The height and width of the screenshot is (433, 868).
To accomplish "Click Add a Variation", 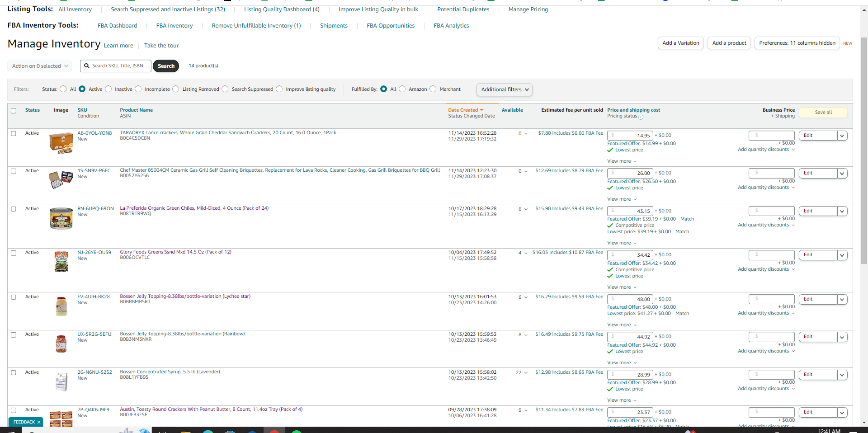I will point(680,43).
